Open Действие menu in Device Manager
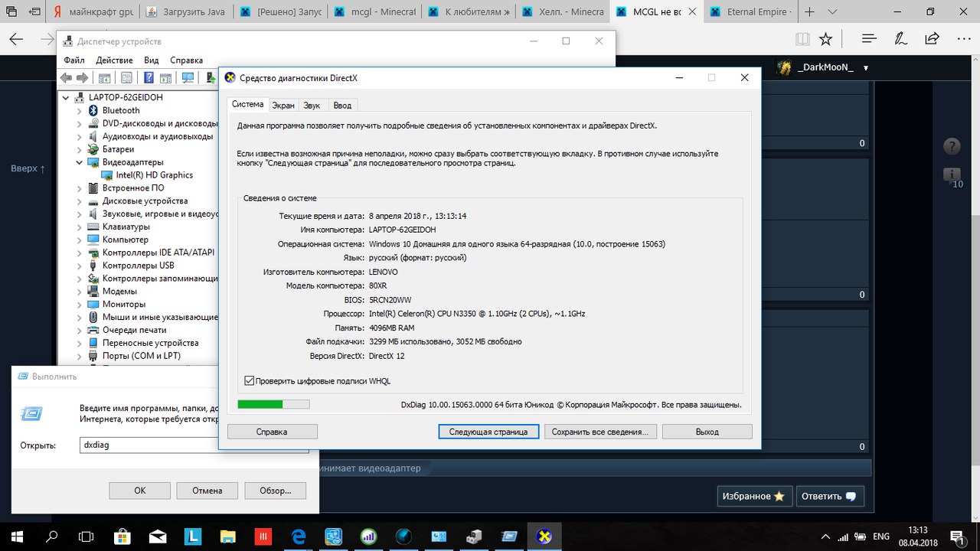The image size is (980, 551). 114,60
